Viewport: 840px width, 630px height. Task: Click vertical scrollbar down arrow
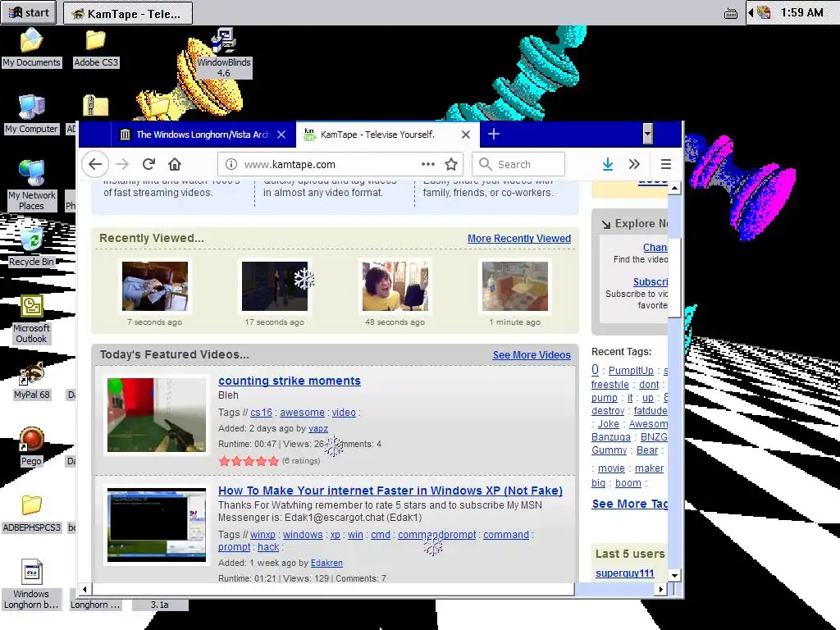[674, 575]
